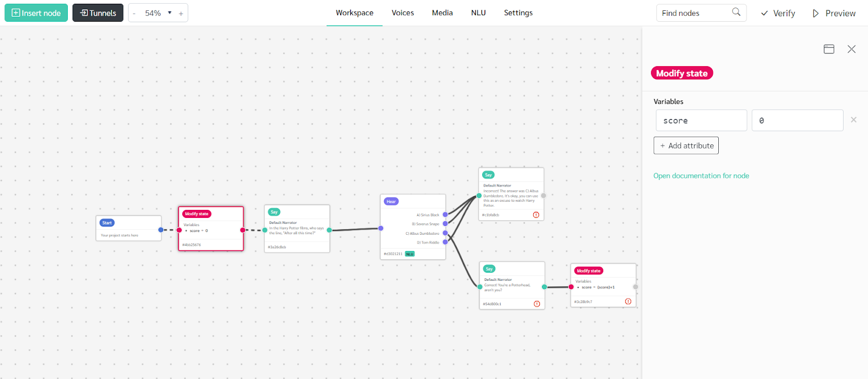This screenshot has width=868, height=379.
Task: Switch to the Workspace tab
Action: pos(354,13)
